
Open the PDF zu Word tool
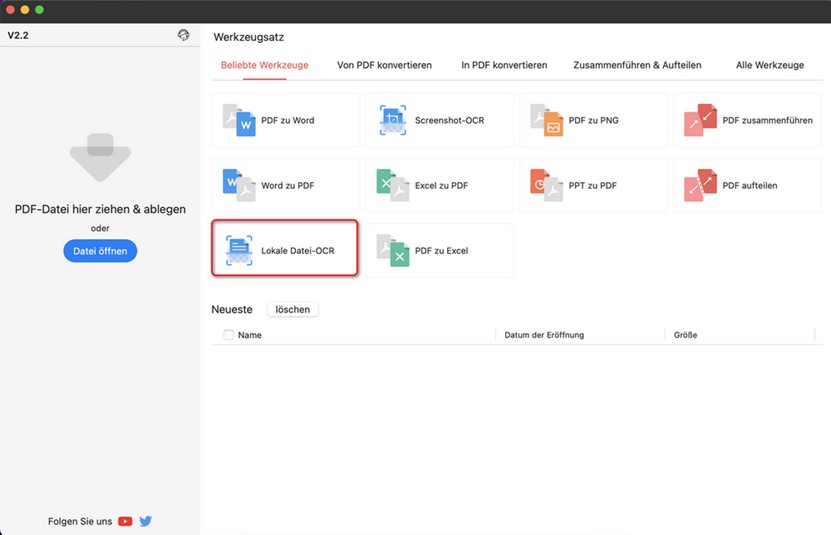285,120
